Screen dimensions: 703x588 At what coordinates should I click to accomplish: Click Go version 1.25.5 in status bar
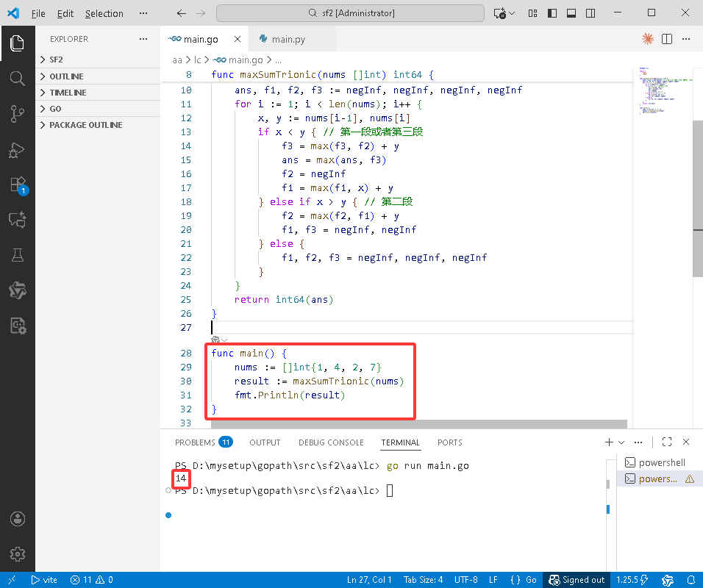pos(632,580)
